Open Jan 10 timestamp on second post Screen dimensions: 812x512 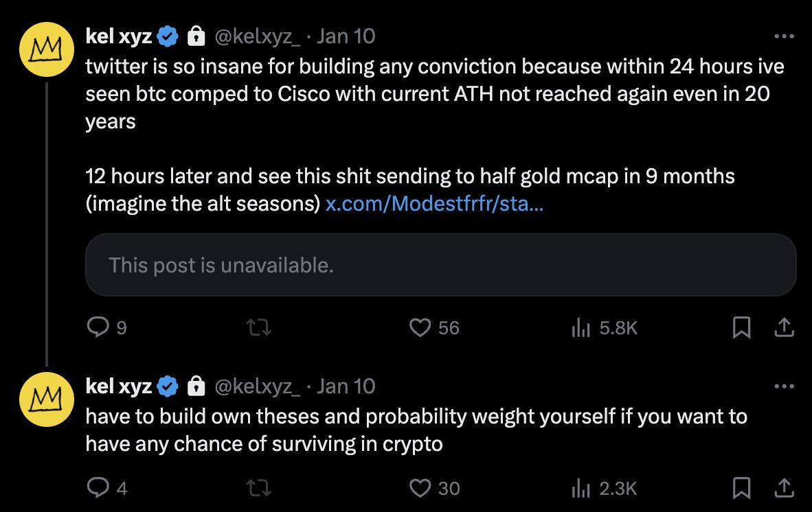coord(346,386)
